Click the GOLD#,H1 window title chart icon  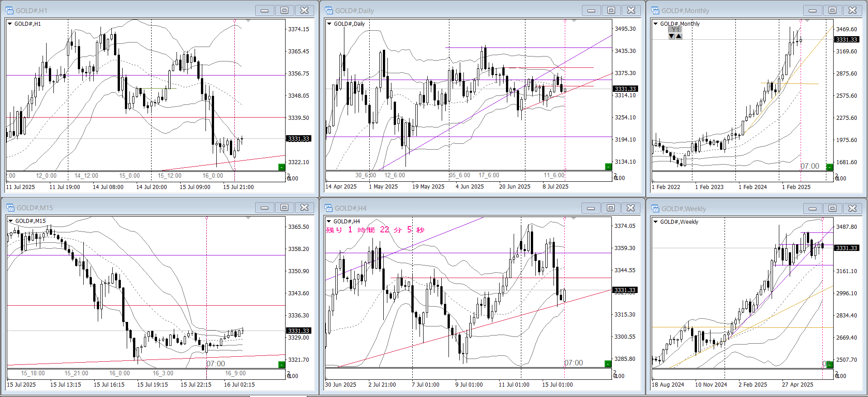coord(9,10)
